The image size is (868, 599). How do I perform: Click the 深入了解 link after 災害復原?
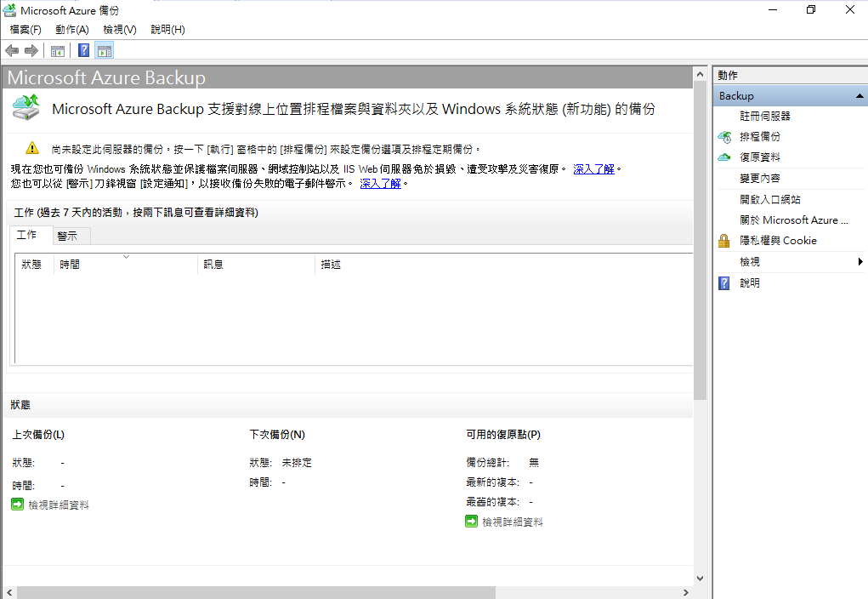pyautogui.click(x=593, y=169)
